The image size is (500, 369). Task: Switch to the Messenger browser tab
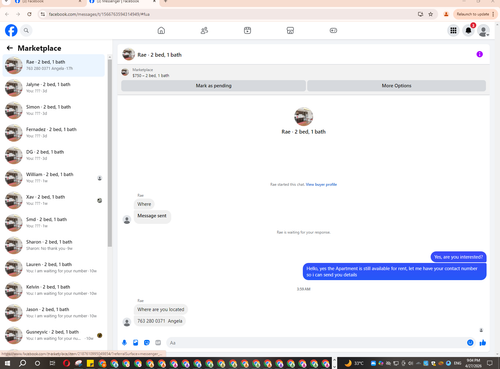(x=122, y=2)
